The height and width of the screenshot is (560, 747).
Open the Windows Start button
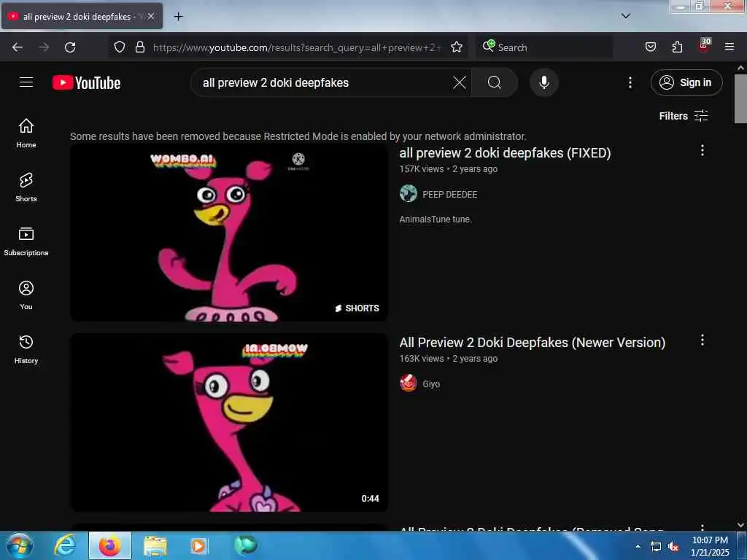pos(20,545)
